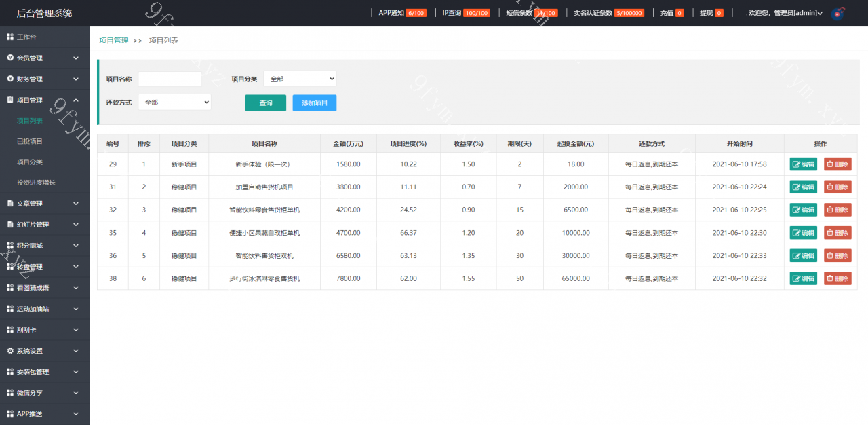Collapse the 项目管理 menu chevron
The width and height of the screenshot is (868, 425).
pos(76,100)
